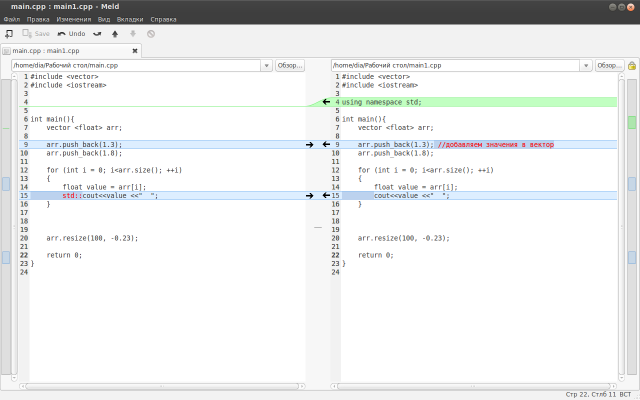The height and width of the screenshot is (400, 640).
Task: Pull line 15 cout change to left
Action: [x=326, y=196]
